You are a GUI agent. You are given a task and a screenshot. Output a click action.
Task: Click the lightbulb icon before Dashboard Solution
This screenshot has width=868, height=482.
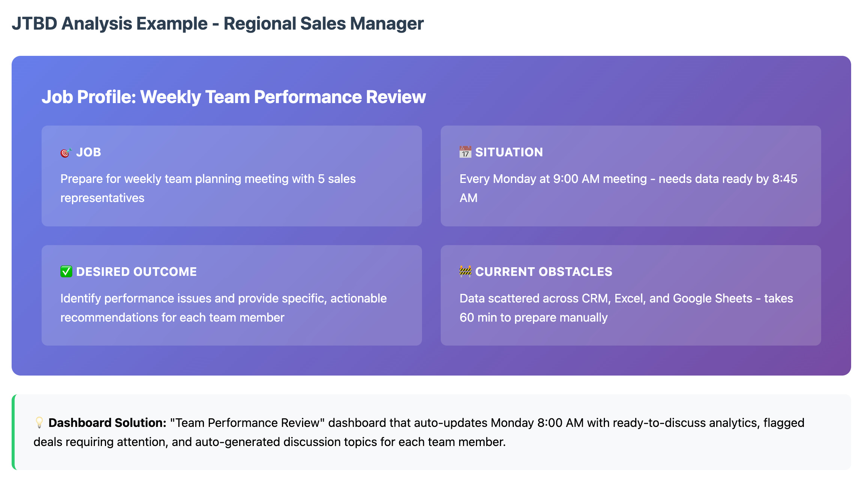pos(39,423)
